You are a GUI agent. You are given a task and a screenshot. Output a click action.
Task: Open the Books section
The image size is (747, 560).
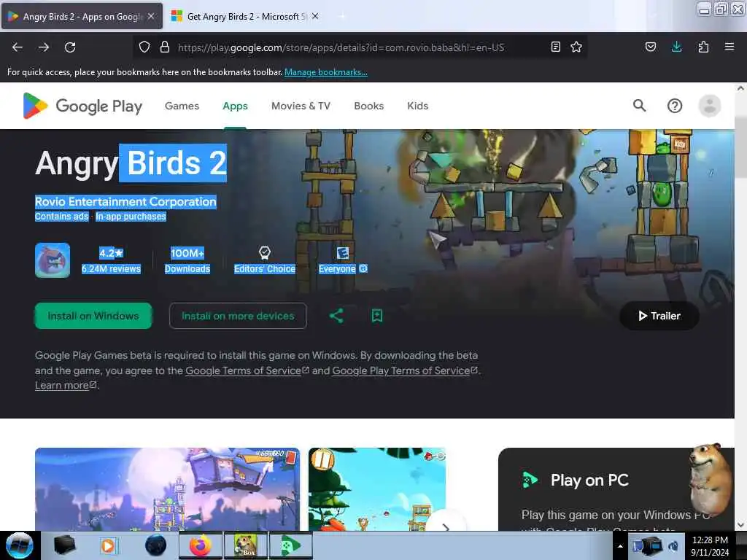point(368,106)
